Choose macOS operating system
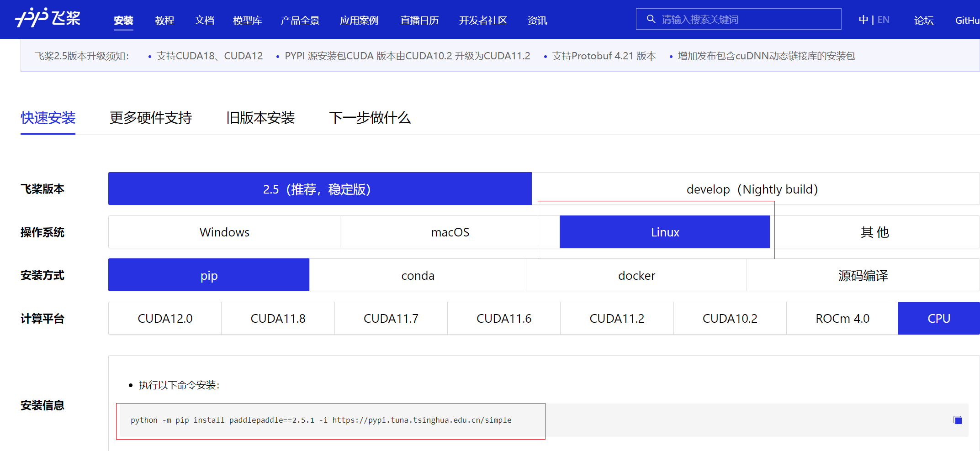This screenshot has height=451, width=980. pyautogui.click(x=450, y=232)
